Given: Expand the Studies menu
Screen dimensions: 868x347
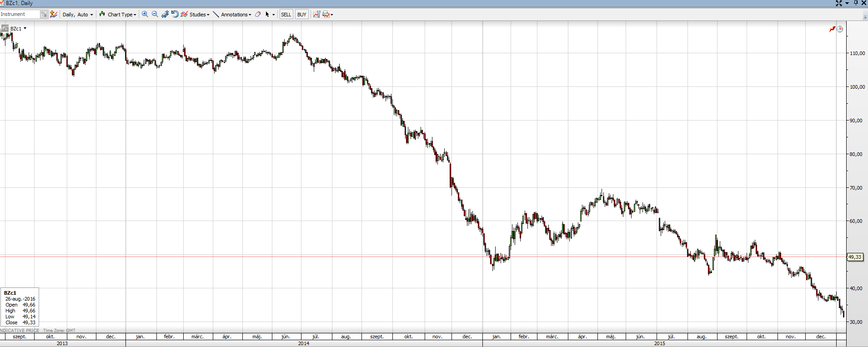Looking at the screenshot, I should [x=195, y=15].
